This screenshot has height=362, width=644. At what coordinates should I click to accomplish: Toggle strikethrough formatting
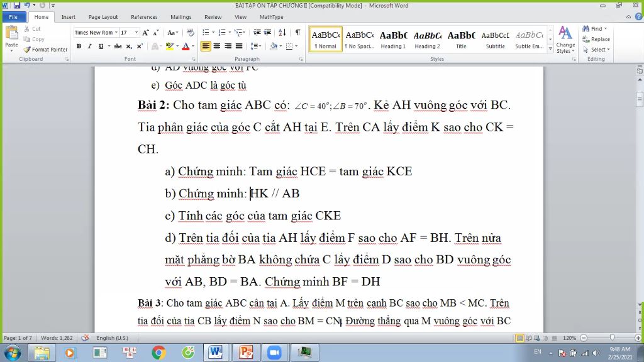pyautogui.click(x=118, y=47)
